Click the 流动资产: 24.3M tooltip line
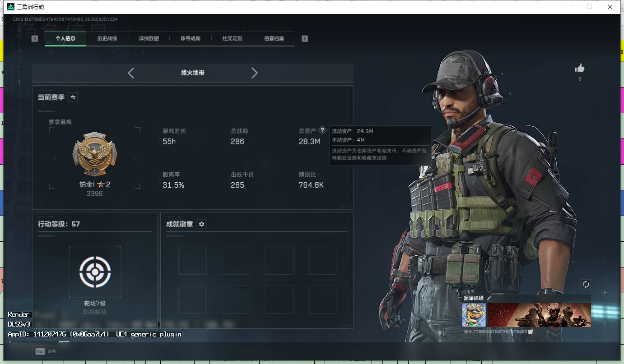Screen dimensions: 624x364 pos(353,131)
